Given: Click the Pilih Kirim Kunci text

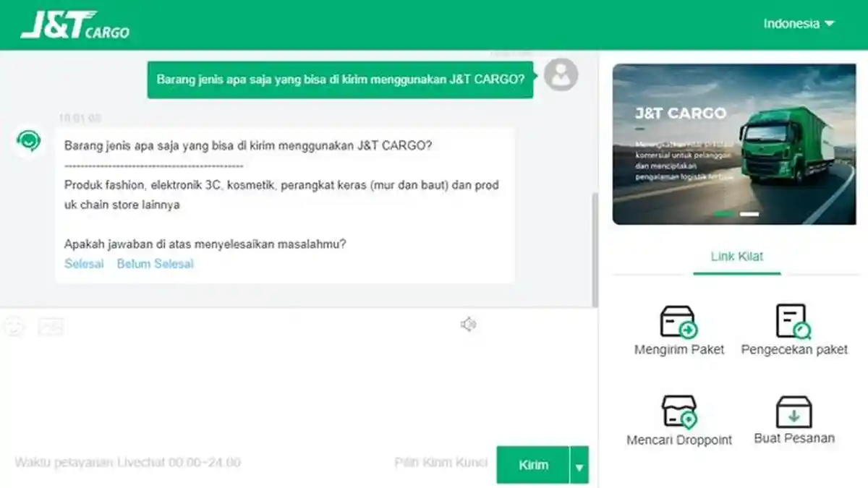Looking at the screenshot, I should [441, 463].
